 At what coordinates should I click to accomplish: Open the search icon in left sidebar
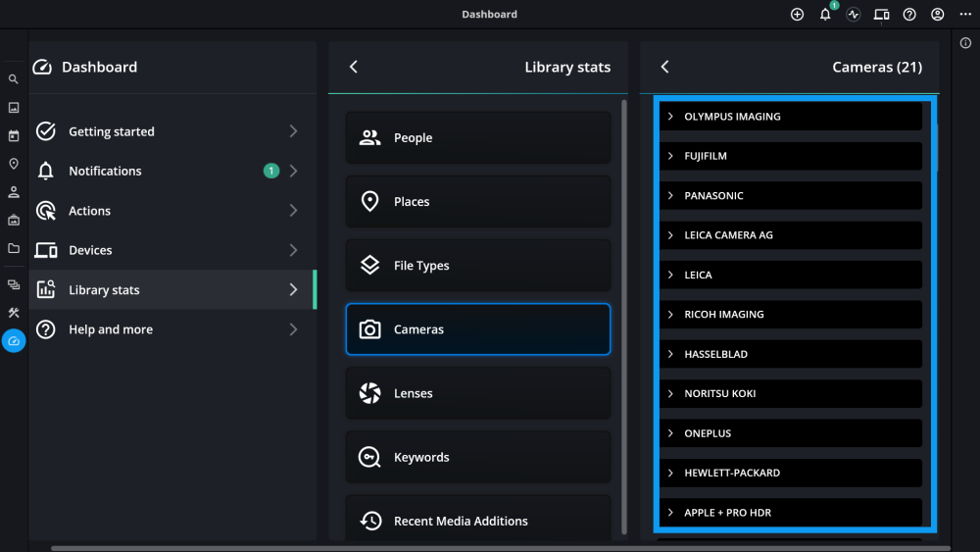pos(14,79)
